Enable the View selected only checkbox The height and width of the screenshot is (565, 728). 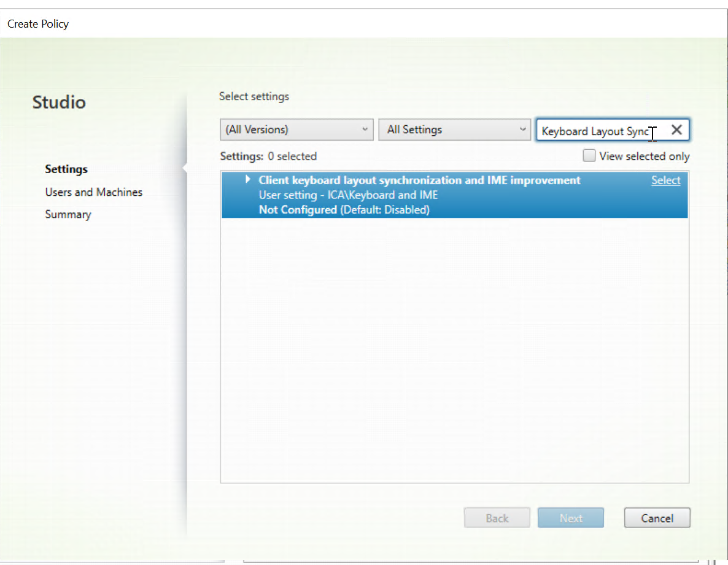(589, 155)
